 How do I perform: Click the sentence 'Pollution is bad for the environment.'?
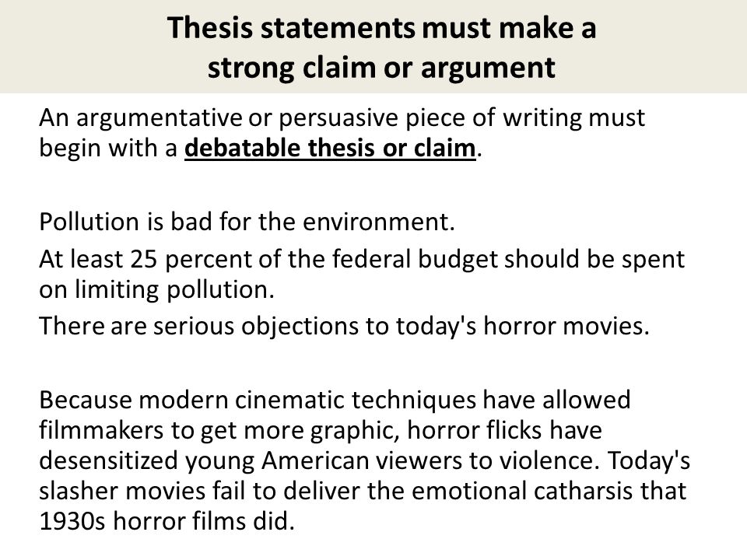247,222
